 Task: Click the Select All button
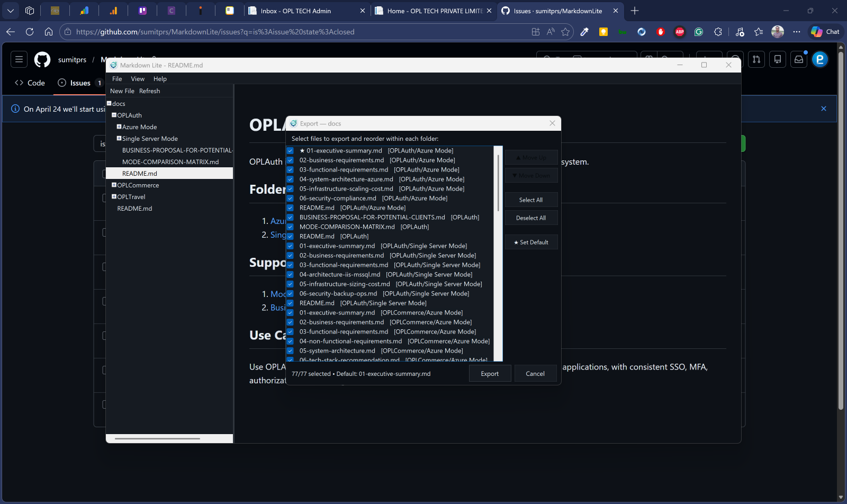click(x=530, y=200)
